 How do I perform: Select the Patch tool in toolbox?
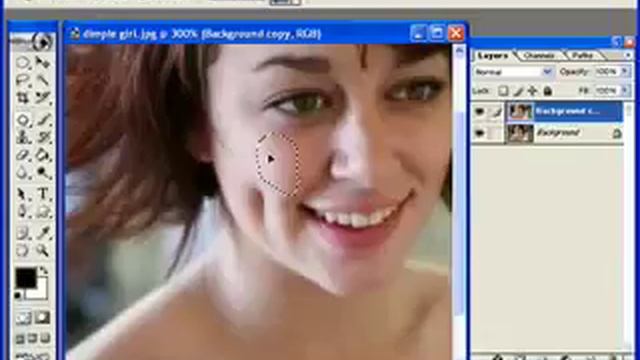(23, 120)
